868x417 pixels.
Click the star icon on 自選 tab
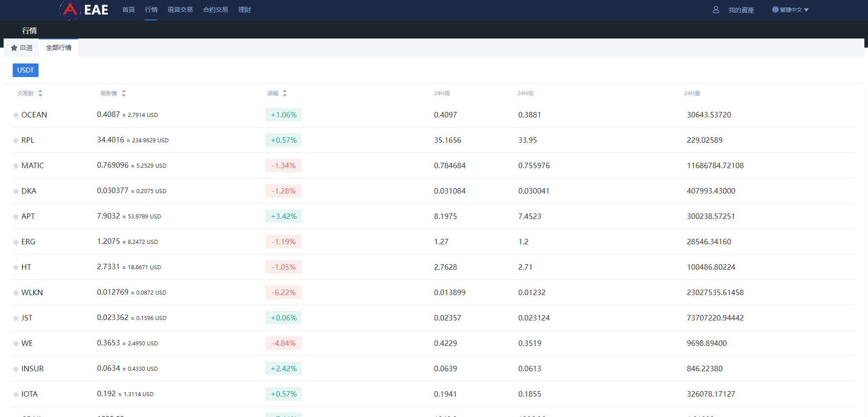(14, 48)
